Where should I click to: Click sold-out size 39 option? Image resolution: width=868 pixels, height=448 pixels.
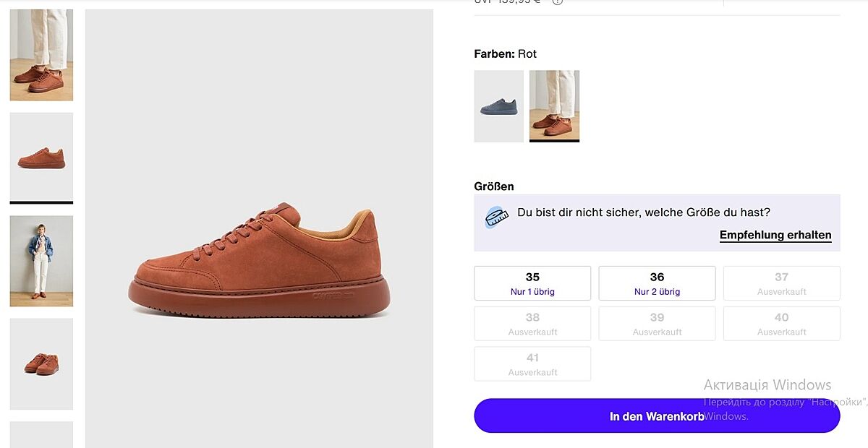click(657, 324)
